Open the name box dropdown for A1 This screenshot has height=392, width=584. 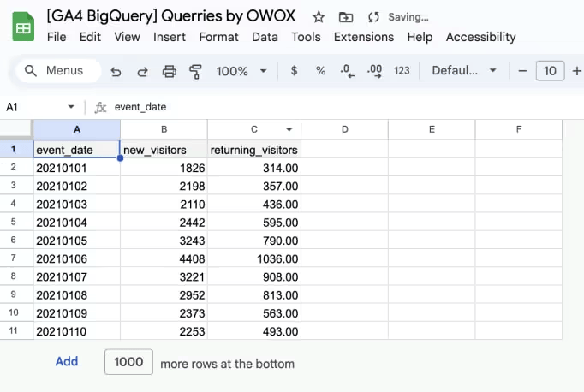tap(71, 107)
